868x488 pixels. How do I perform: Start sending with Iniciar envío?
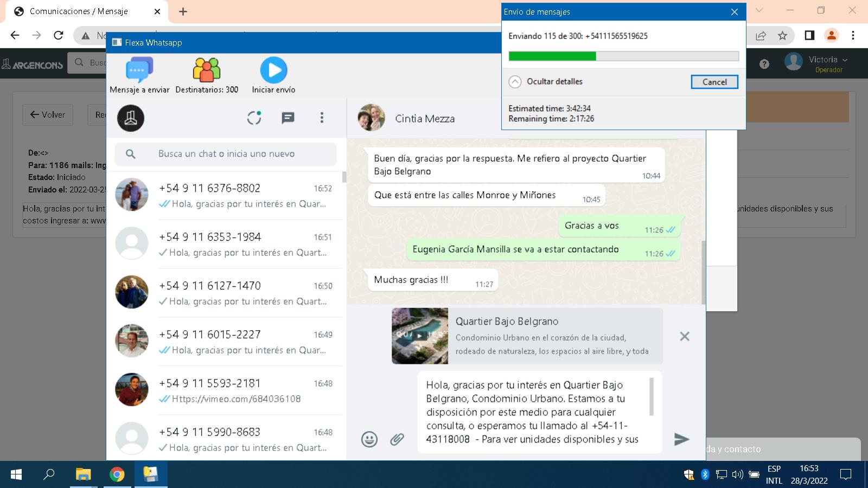(x=273, y=75)
